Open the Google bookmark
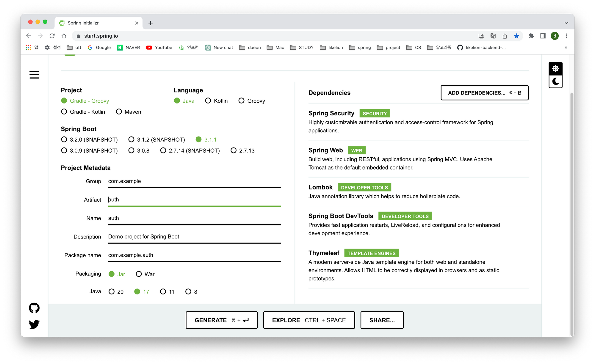The image size is (595, 364). tap(99, 48)
